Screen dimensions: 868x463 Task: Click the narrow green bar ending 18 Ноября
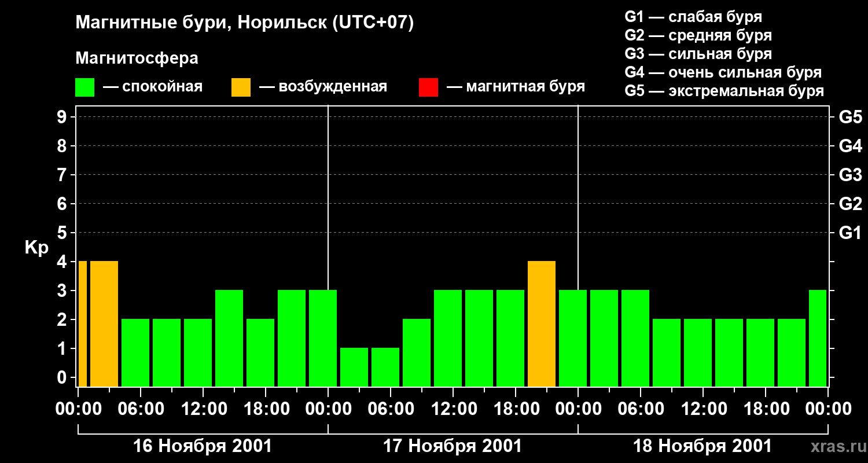coord(817,338)
